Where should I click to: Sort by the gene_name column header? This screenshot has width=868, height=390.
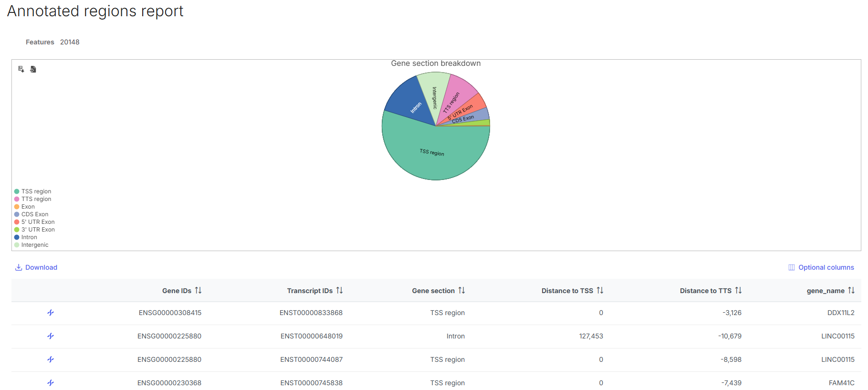click(851, 290)
